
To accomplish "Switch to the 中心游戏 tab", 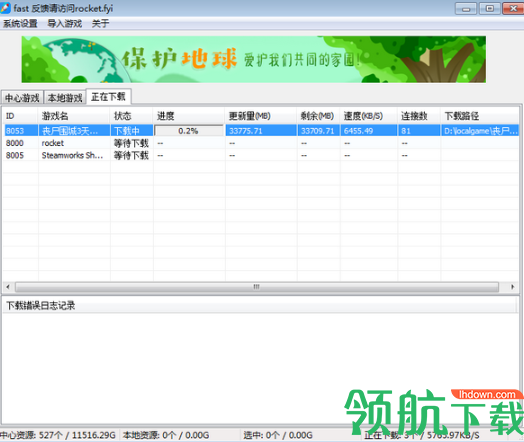I will coord(22,98).
